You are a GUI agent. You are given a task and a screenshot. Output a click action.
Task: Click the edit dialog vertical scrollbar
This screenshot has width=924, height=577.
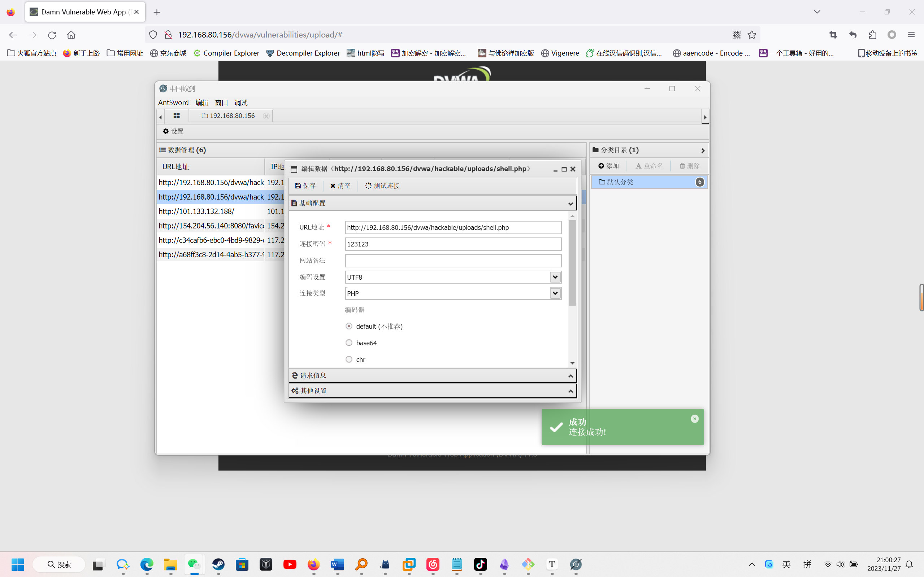coord(572,263)
